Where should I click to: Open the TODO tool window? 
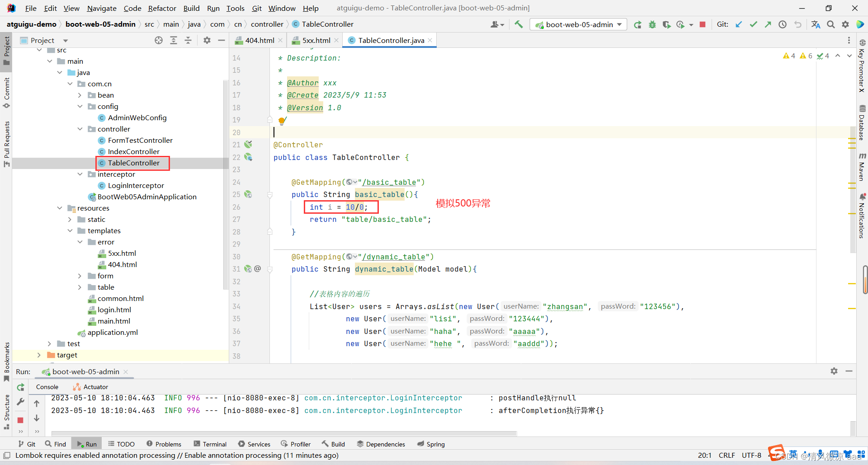tap(122, 444)
